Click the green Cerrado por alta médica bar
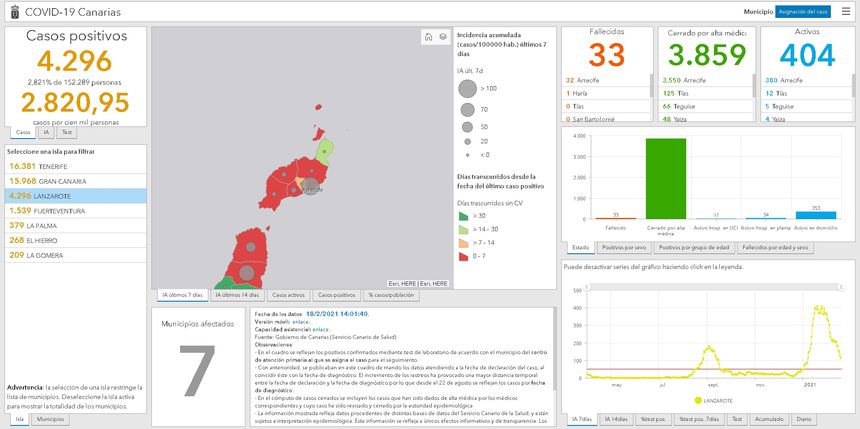This screenshot has height=429, width=860. point(665,178)
